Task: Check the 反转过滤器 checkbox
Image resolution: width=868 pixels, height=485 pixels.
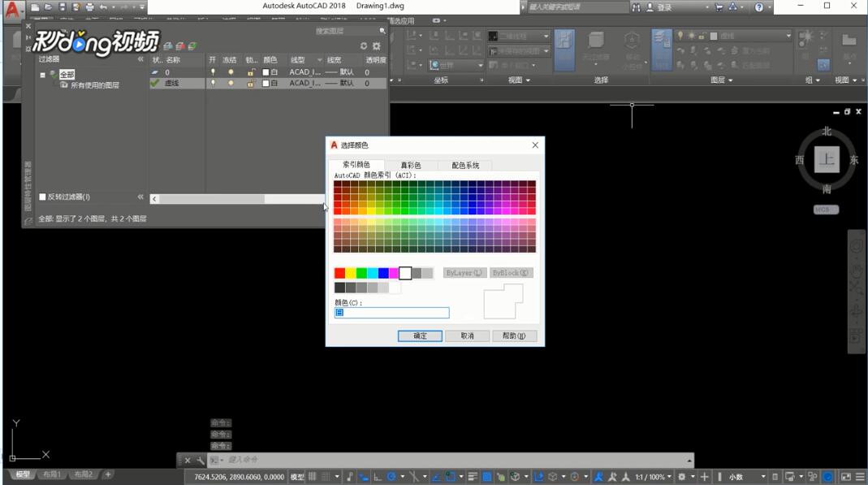Action: point(42,197)
